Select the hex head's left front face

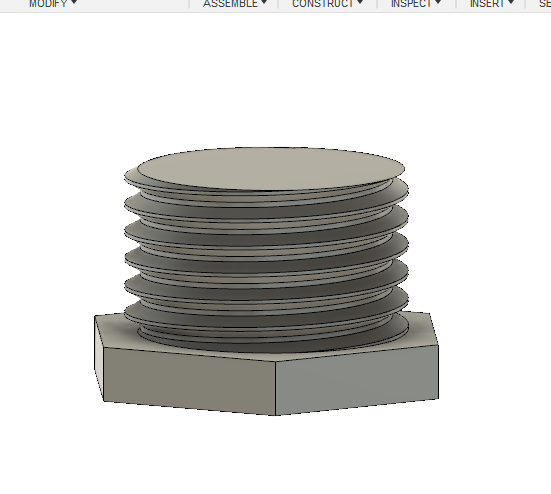189,381
